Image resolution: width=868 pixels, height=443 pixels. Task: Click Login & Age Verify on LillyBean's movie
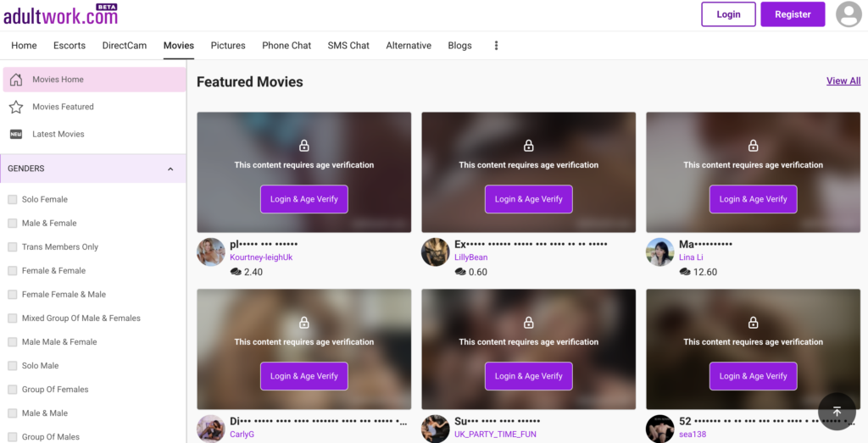point(529,199)
